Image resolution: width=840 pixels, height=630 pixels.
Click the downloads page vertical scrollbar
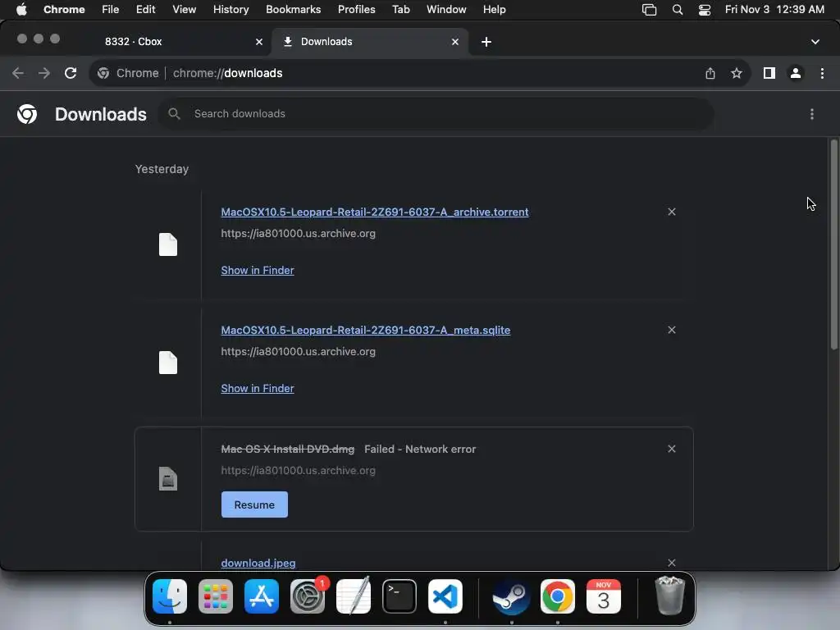click(x=833, y=244)
